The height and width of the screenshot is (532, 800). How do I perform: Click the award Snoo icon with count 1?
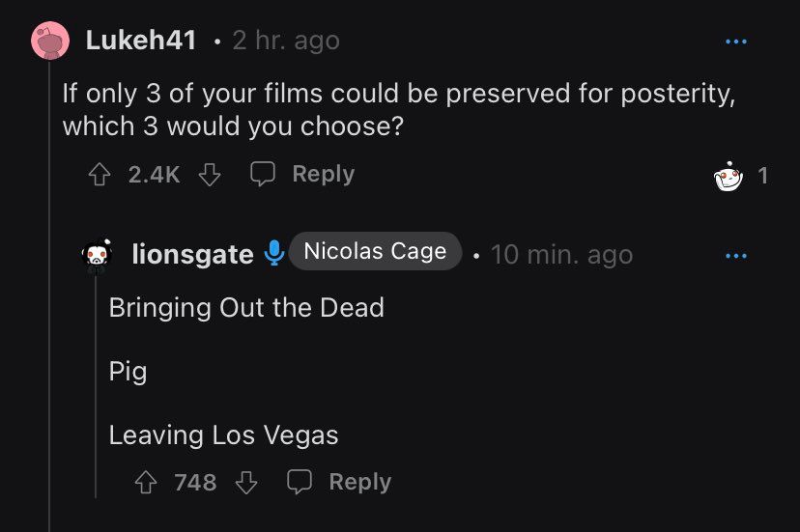(729, 176)
